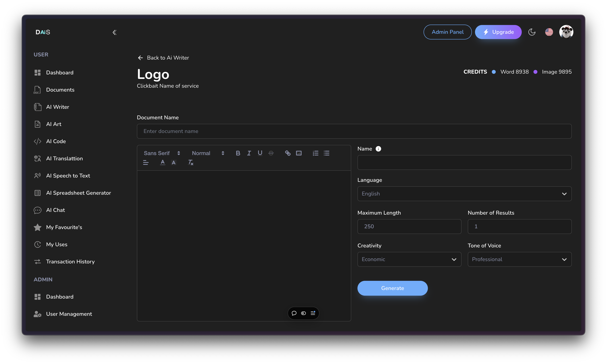Collapse the sidebar with double-chevron icon

point(114,32)
